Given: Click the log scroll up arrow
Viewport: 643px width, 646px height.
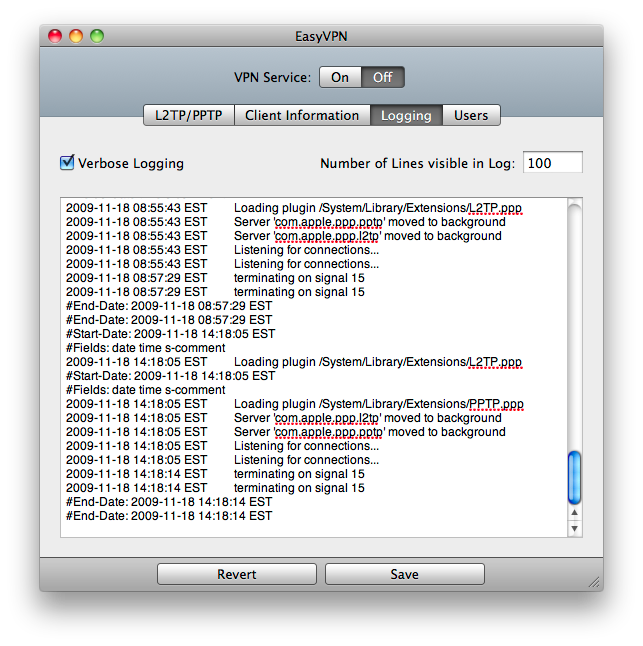Looking at the screenshot, I should (574, 513).
